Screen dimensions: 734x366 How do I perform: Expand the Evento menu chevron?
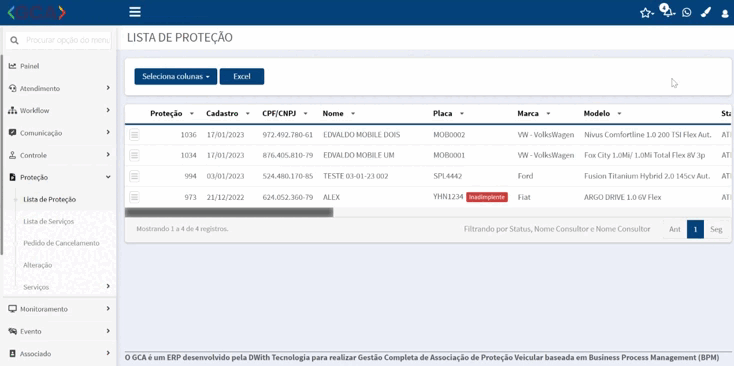coord(108,331)
